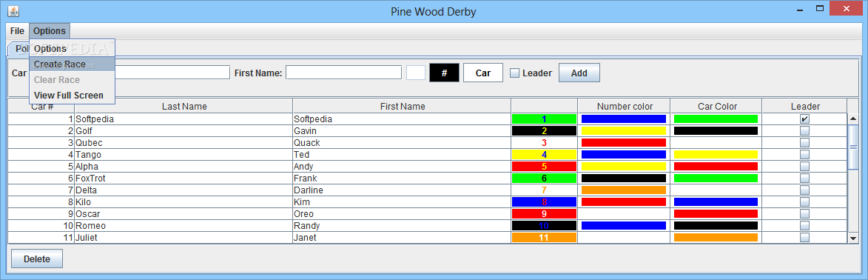The height and width of the screenshot is (280, 868).
Task: Check Leader checkbox for Qubec row
Action: 804,142
